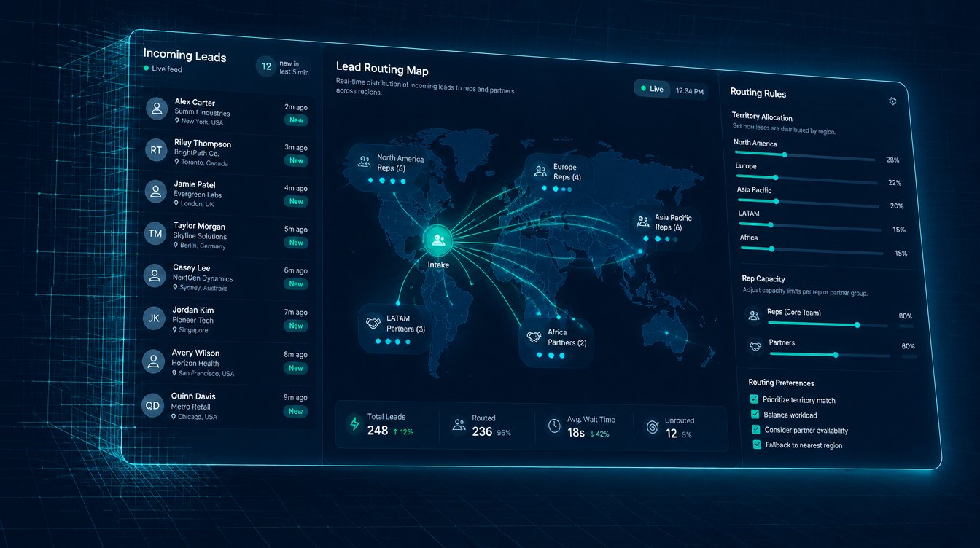980x548 pixels.
Task: Click the Rep Capacity heading
Action: tap(763, 279)
